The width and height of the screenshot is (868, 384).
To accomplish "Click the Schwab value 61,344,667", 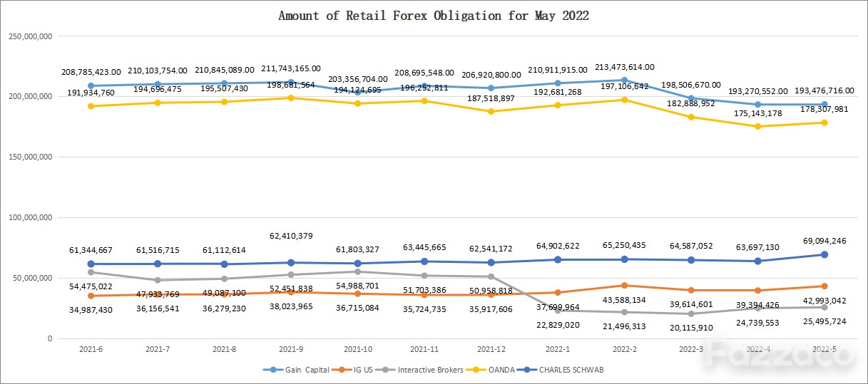I will pyautogui.click(x=91, y=250).
